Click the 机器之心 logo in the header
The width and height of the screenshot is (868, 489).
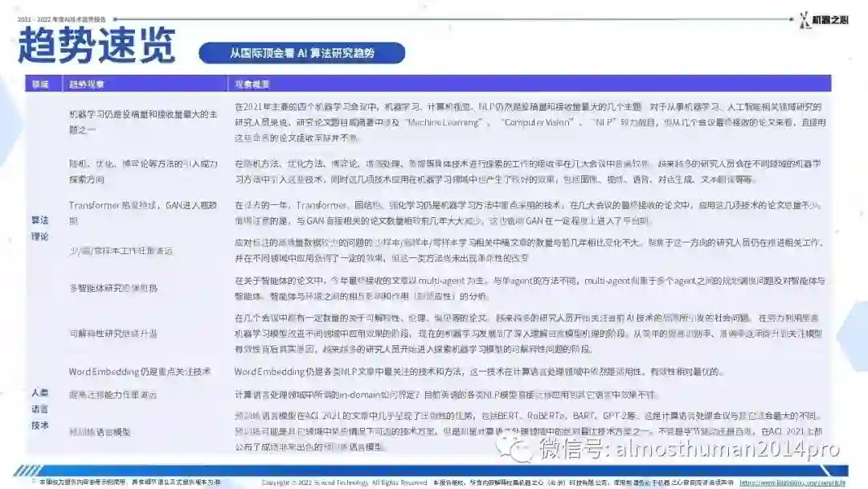[824, 20]
